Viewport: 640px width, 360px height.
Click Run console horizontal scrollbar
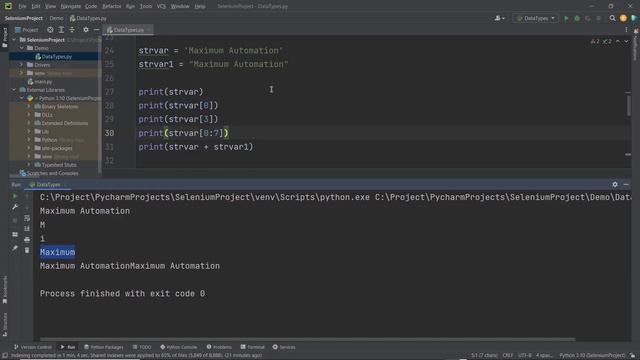[x=307, y=339]
